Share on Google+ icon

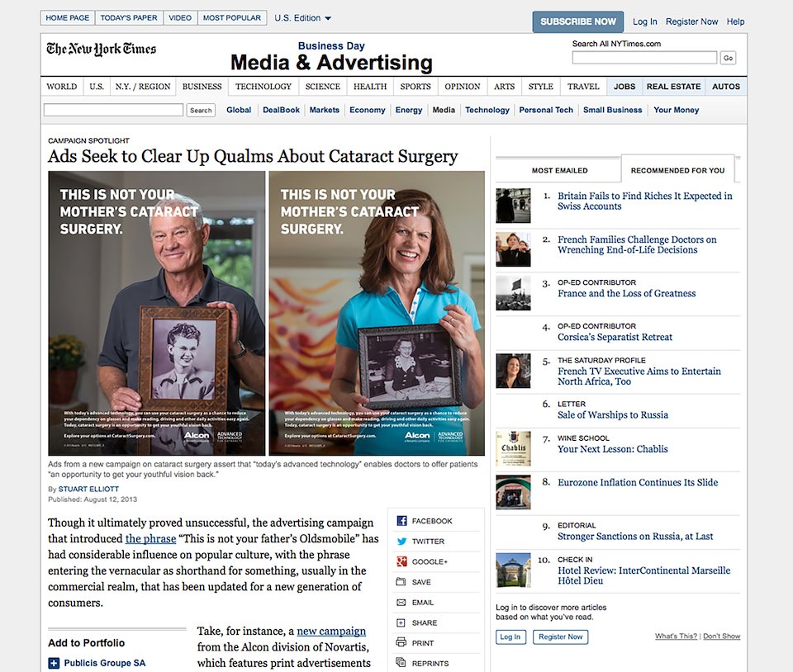(401, 561)
